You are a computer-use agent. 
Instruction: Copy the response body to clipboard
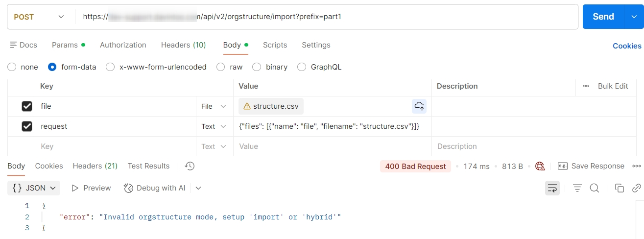point(620,188)
